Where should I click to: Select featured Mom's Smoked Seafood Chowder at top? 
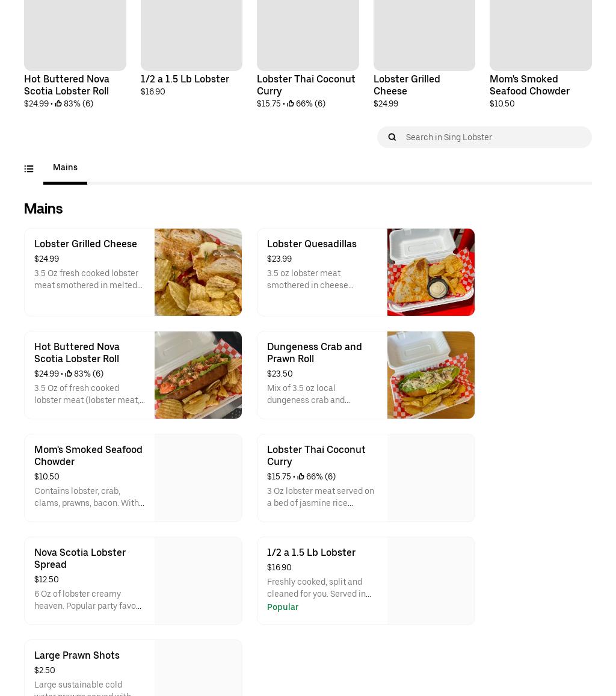click(x=529, y=85)
